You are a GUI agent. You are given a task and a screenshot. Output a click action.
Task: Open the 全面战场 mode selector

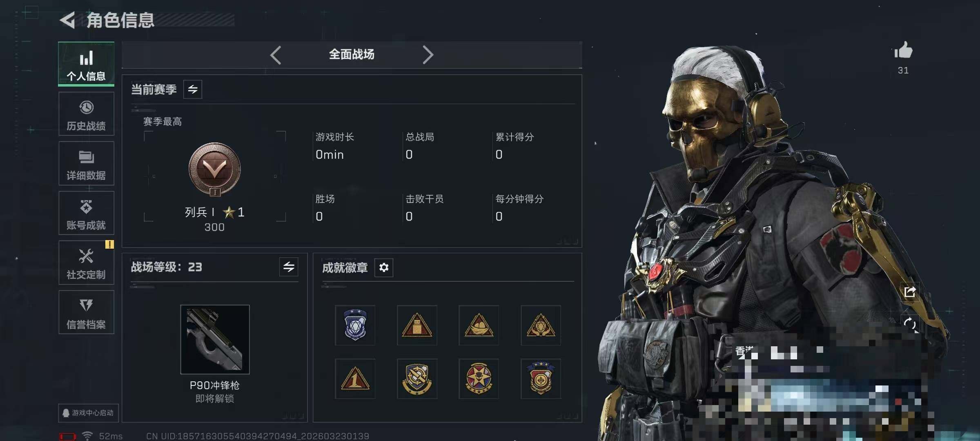point(352,54)
